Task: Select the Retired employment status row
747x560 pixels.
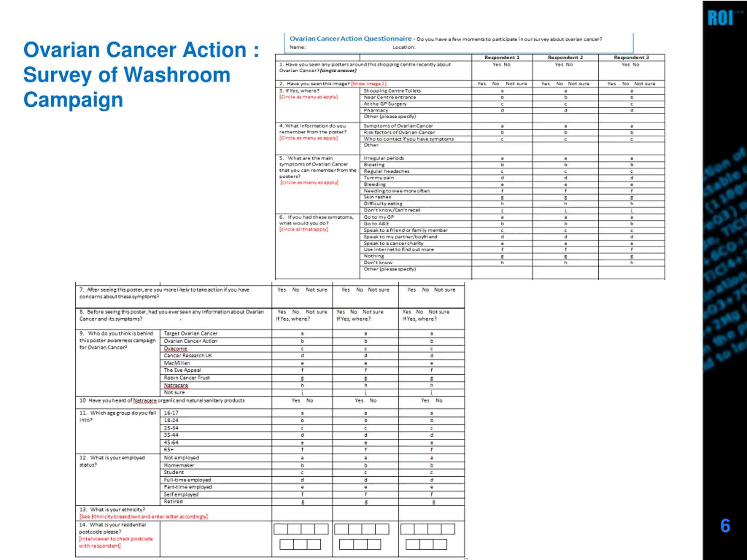Action: click(173, 502)
